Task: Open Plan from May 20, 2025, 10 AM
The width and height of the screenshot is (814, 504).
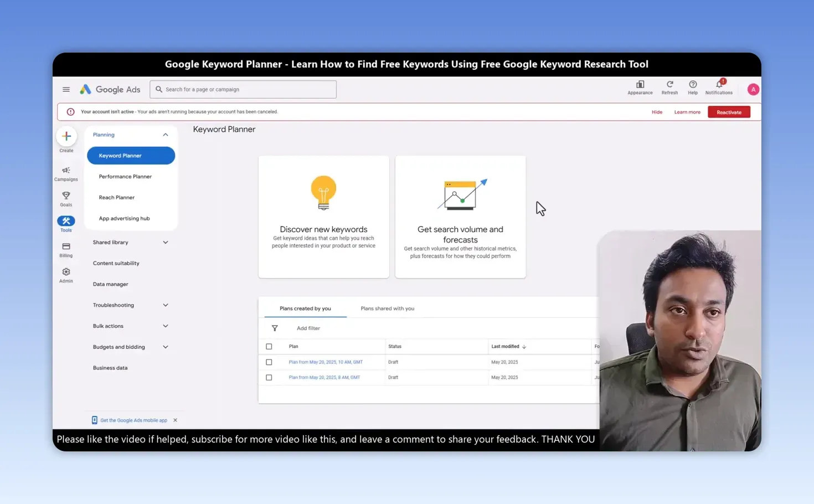Action: coord(326,362)
